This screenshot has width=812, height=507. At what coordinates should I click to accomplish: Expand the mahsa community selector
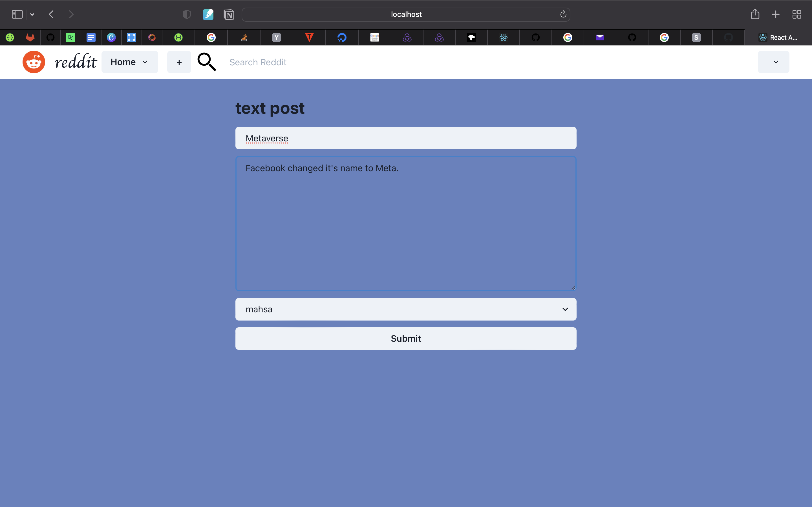[406, 309]
